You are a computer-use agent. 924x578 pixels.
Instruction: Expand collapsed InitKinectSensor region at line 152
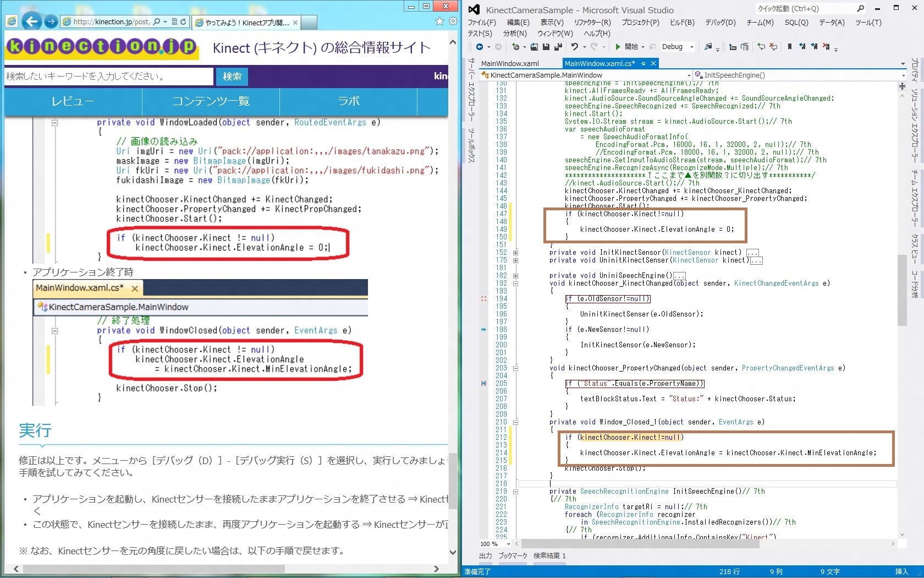(x=515, y=253)
